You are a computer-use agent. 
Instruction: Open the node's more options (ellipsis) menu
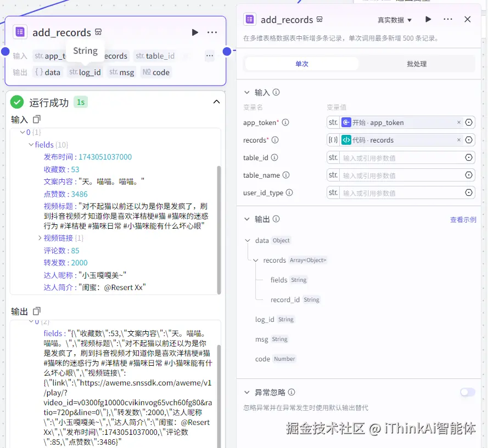click(x=212, y=32)
